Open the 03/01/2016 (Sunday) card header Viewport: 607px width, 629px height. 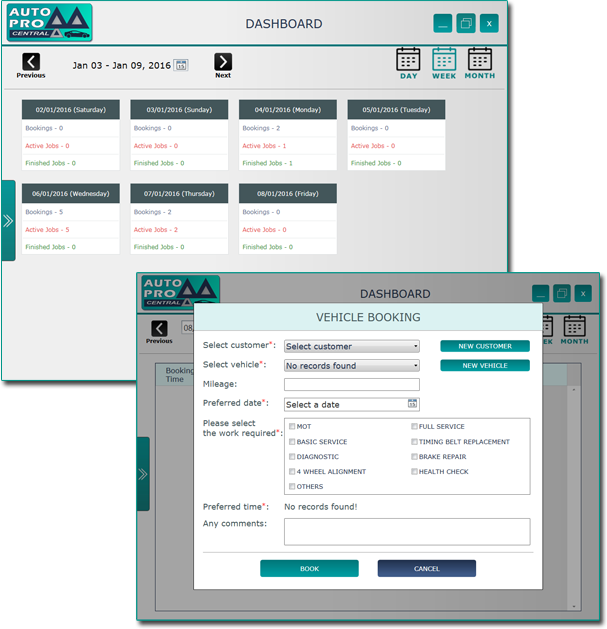179,110
